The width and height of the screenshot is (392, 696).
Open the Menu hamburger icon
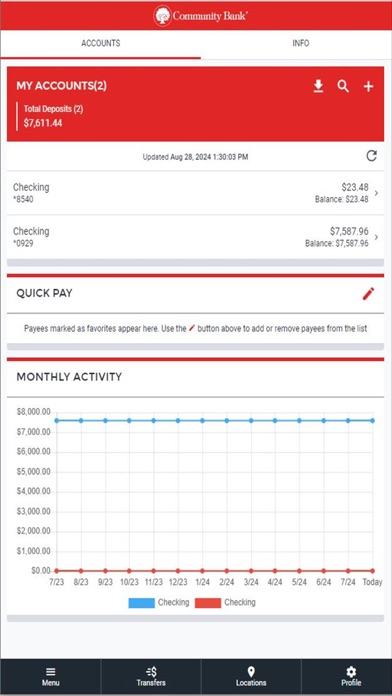51,672
